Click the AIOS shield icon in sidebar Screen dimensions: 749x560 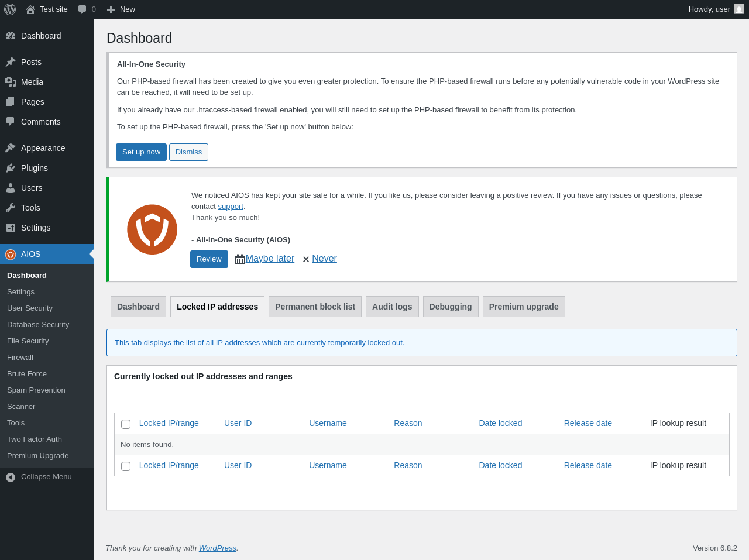[x=11, y=254]
